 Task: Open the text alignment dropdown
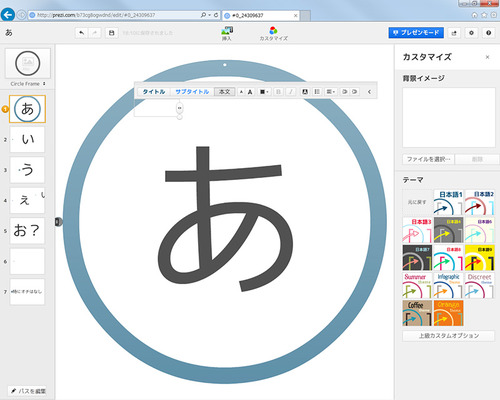tap(330, 92)
